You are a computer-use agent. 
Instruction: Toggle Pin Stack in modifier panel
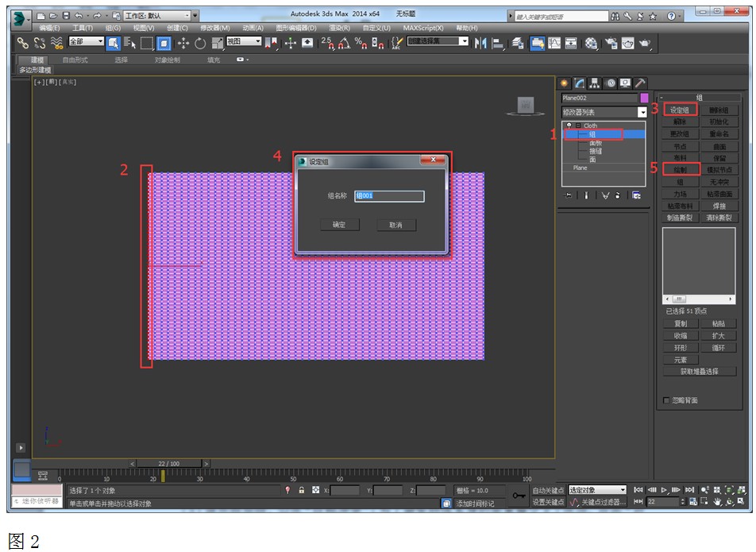point(569,195)
